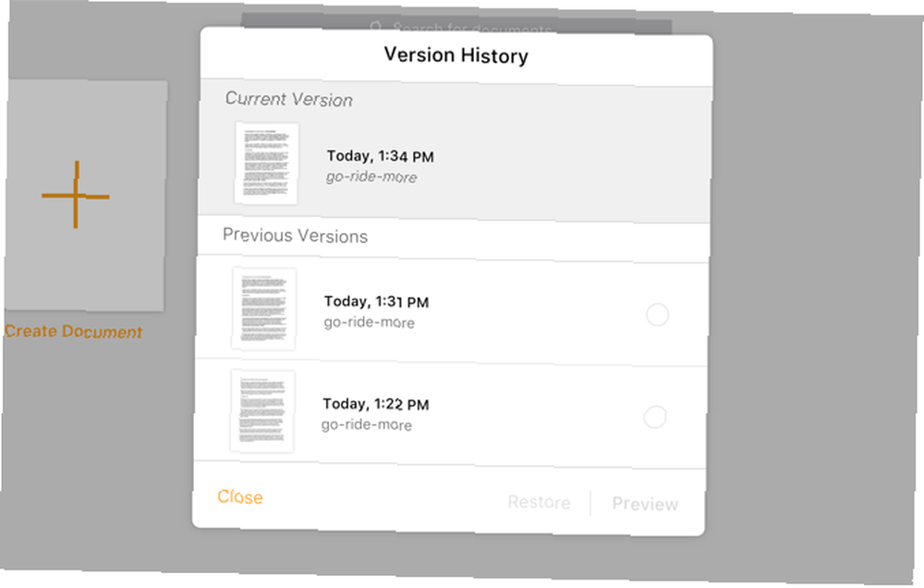Select the 1:31 PM version thumbnail

coord(264,309)
